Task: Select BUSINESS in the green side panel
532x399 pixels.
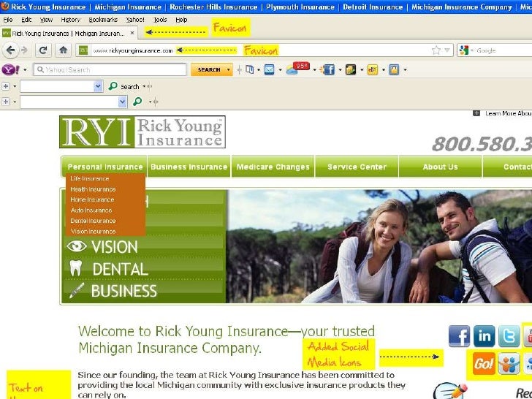Action: tap(113, 291)
